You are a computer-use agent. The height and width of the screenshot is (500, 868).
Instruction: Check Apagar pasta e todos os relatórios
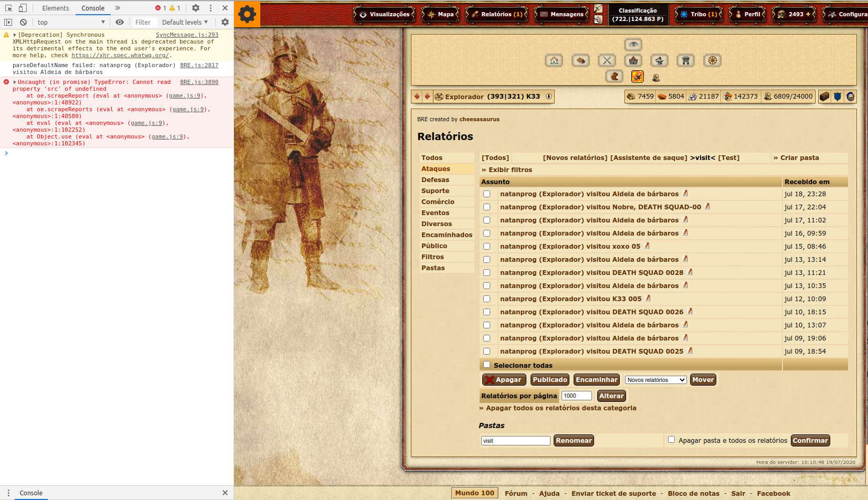tap(671, 440)
